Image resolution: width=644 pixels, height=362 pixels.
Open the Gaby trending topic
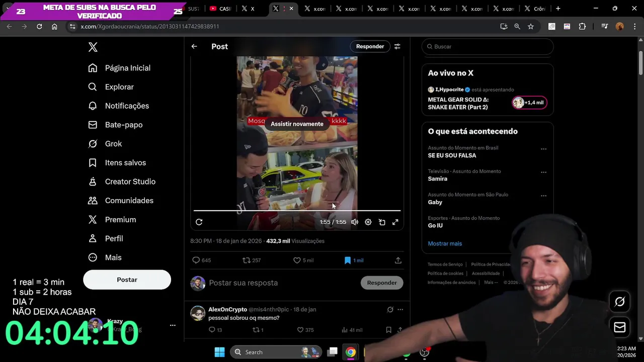(435, 202)
